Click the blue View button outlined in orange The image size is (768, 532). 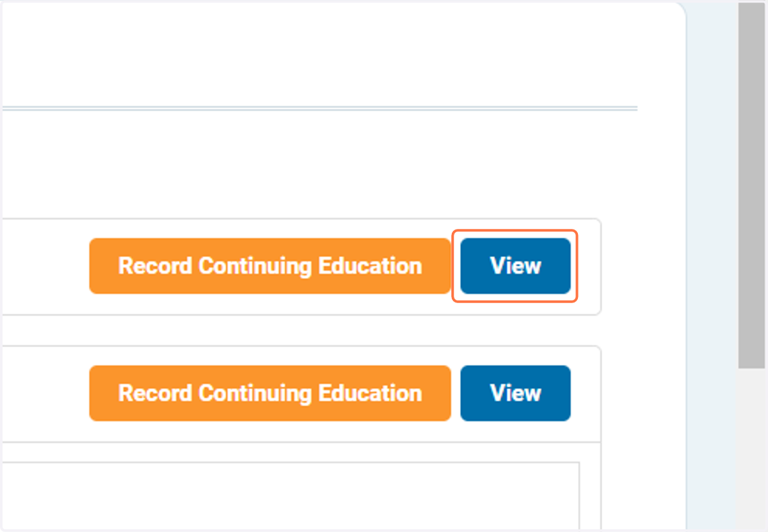click(x=515, y=266)
